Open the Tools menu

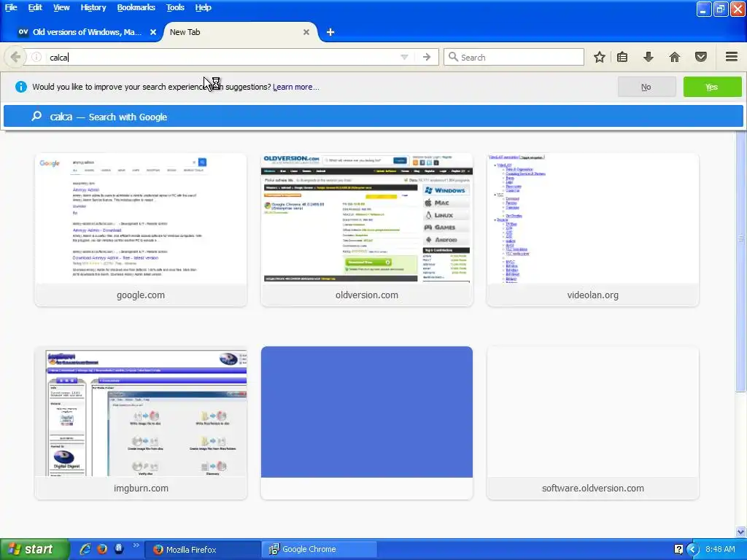click(x=175, y=7)
